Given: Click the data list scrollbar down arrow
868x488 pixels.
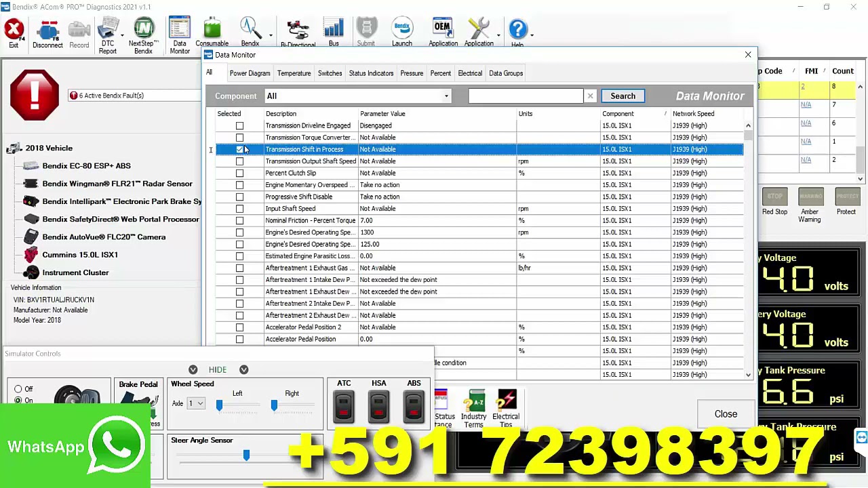Looking at the screenshot, I should (748, 375).
